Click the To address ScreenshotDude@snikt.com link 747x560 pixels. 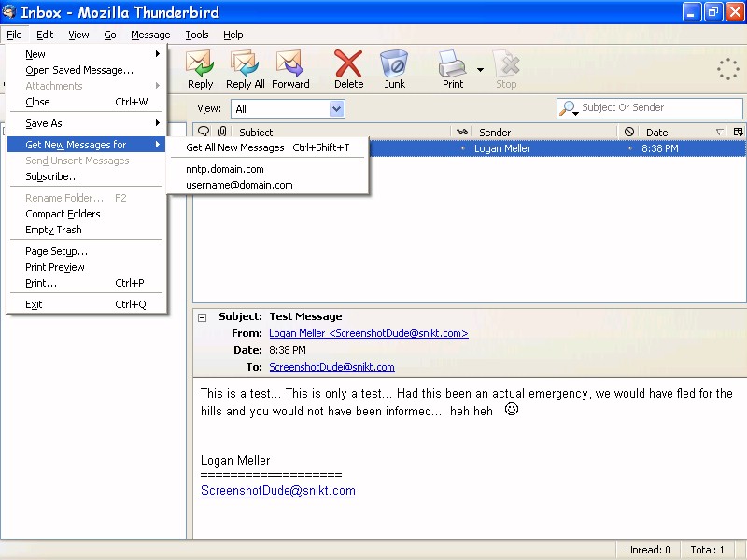(331, 367)
